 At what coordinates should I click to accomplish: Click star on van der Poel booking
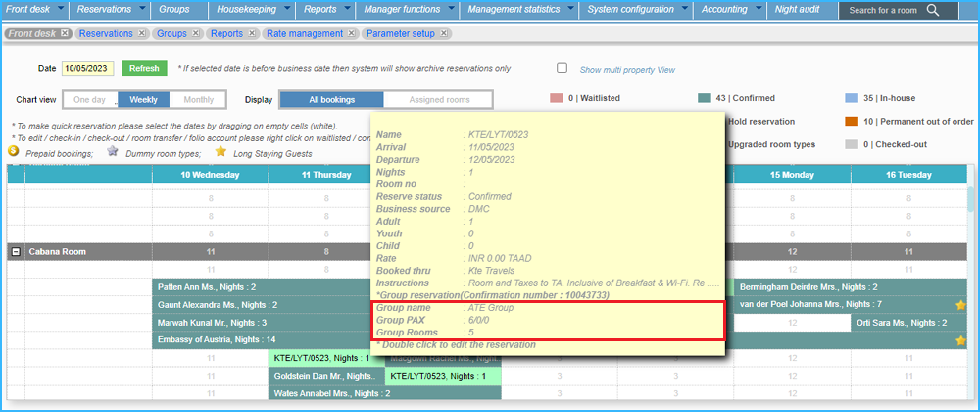(x=960, y=305)
